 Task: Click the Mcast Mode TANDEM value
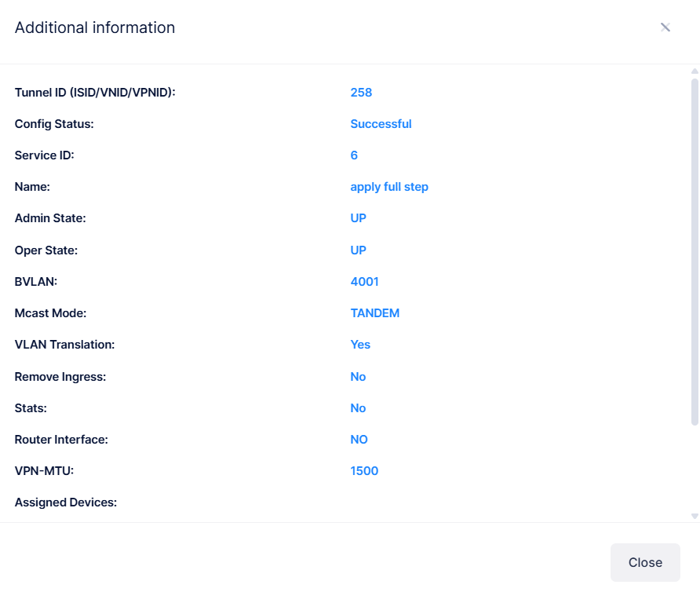pos(375,312)
